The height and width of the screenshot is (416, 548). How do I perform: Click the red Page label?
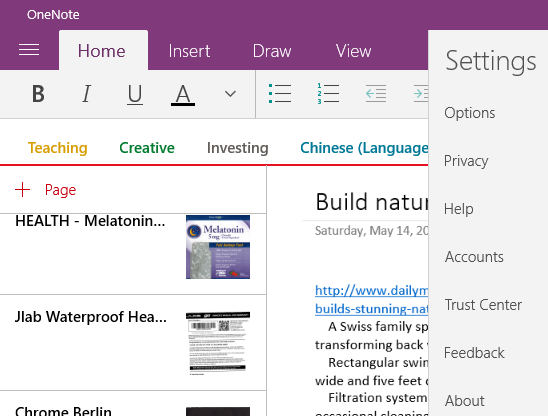coord(60,190)
